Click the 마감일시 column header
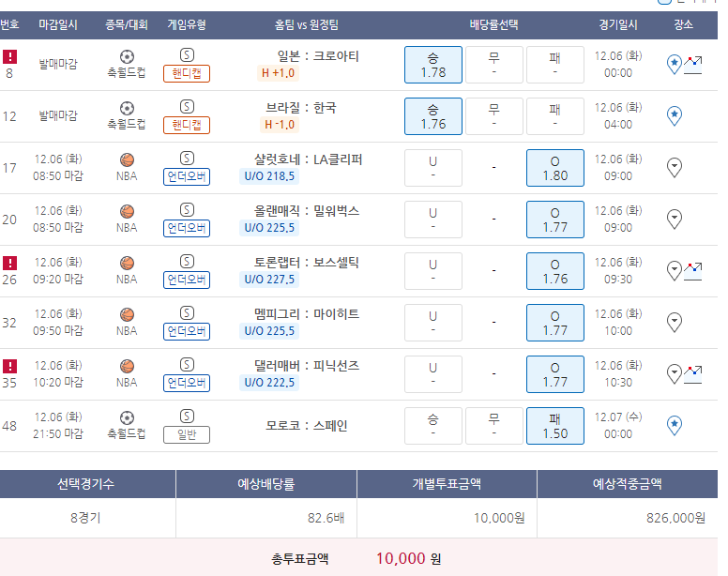 click(58, 24)
